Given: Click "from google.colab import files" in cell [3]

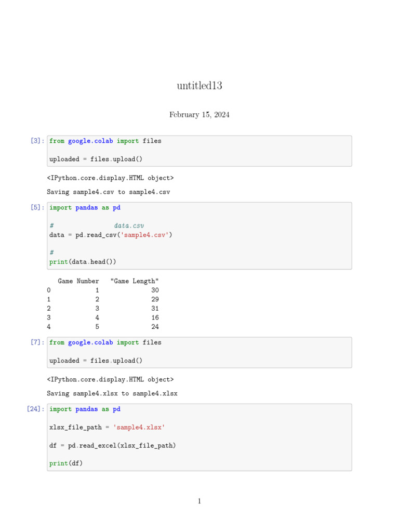Looking at the screenshot, I should click(105, 141).
